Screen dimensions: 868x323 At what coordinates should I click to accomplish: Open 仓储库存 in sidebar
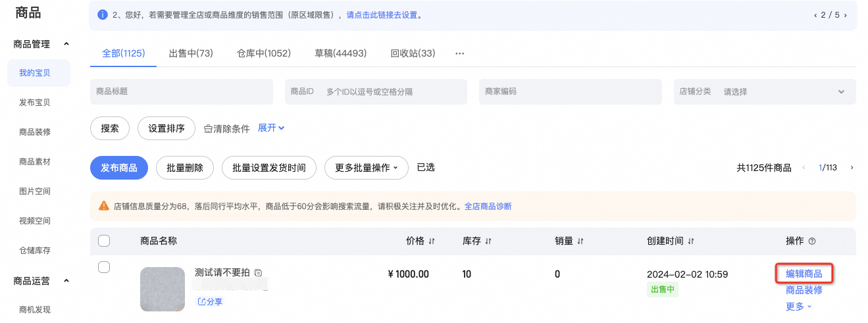click(x=35, y=251)
